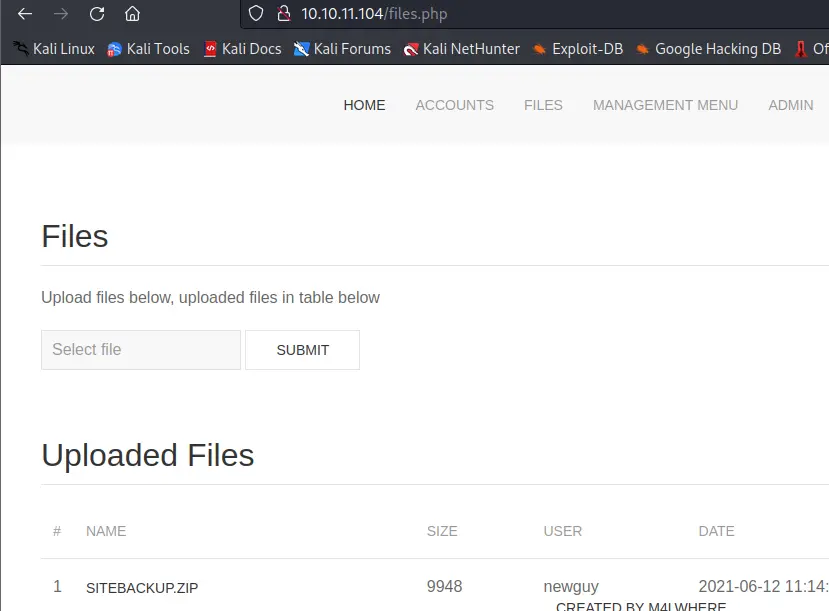The image size is (829, 611).
Task: Click the Exploit-DB bug icon
Action: [x=539, y=50]
